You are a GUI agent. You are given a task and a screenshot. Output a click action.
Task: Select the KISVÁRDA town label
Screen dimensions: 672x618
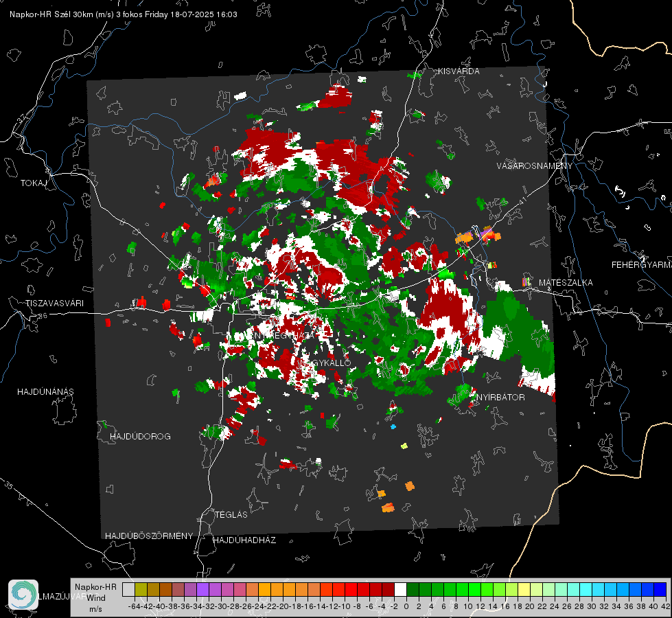click(x=459, y=71)
